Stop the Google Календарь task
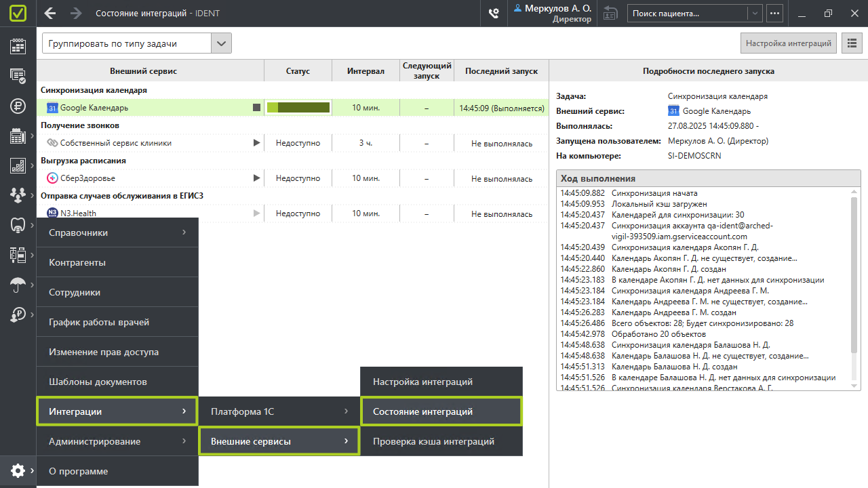Image resolution: width=868 pixels, height=488 pixels. 256,107
